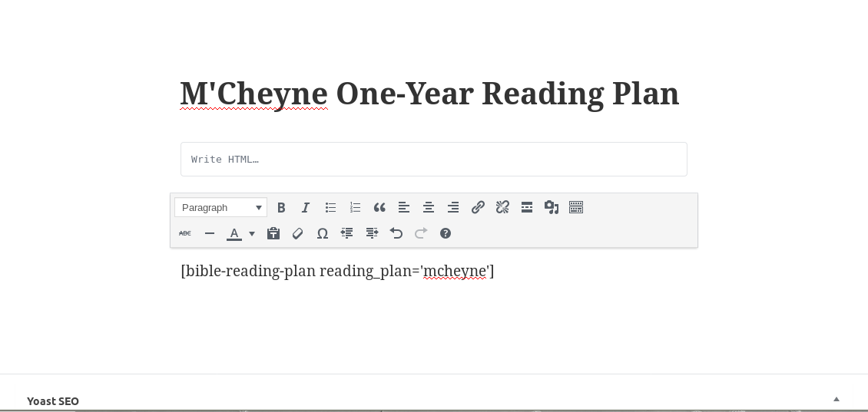Open the text color dropdown arrow
The height and width of the screenshot is (412, 868).
252,234
